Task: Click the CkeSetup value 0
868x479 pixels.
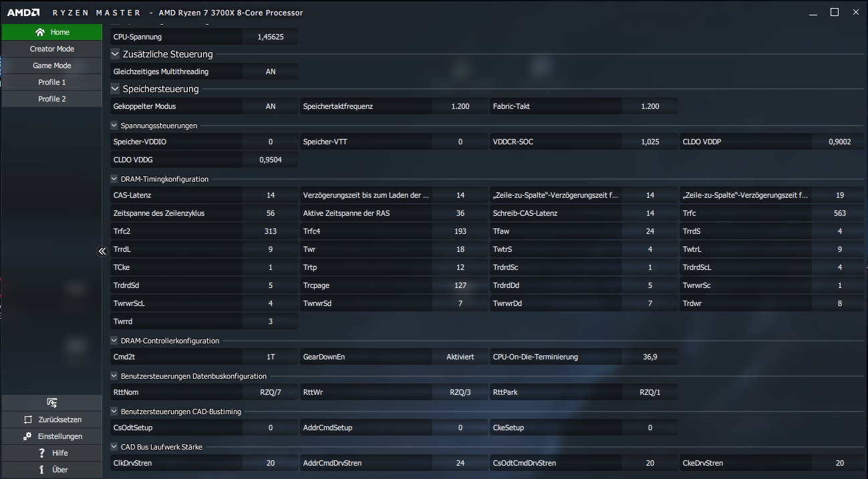Action: pyautogui.click(x=650, y=428)
